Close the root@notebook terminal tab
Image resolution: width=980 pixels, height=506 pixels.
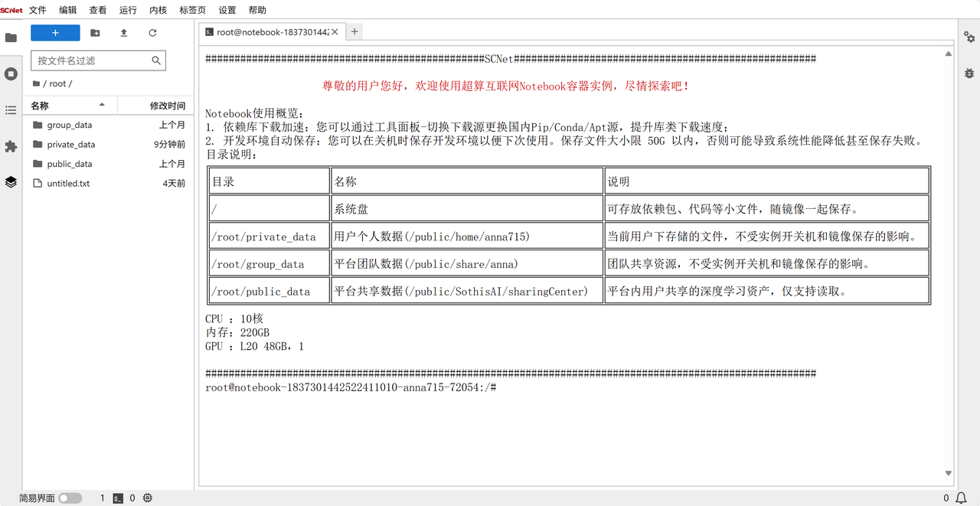[x=335, y=32]
